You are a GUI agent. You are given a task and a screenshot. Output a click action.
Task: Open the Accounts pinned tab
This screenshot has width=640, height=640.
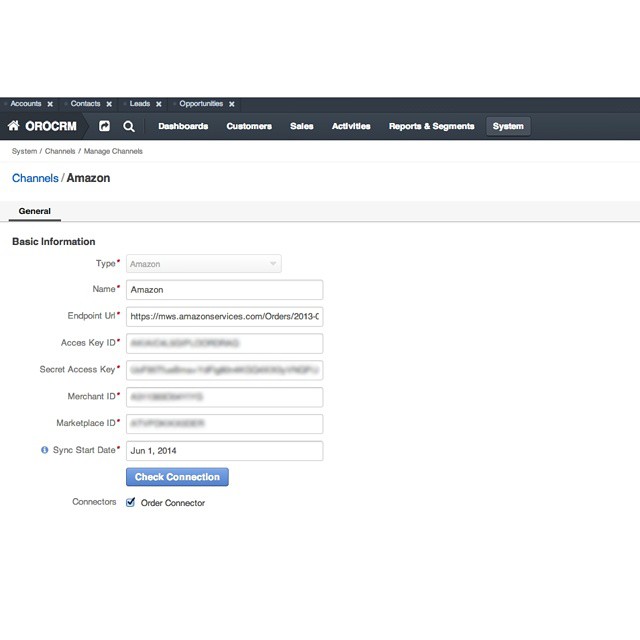coord(26,104)
